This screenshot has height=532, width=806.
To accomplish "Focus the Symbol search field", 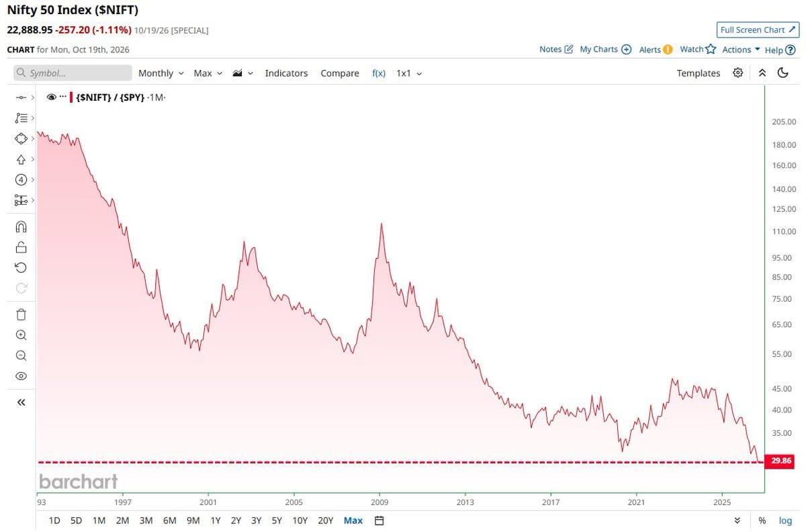I will click(73, 73).
